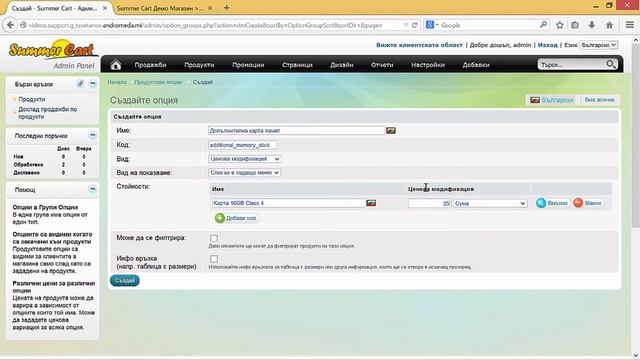Reload the page
Screen dimensions: 640x360
415,25
